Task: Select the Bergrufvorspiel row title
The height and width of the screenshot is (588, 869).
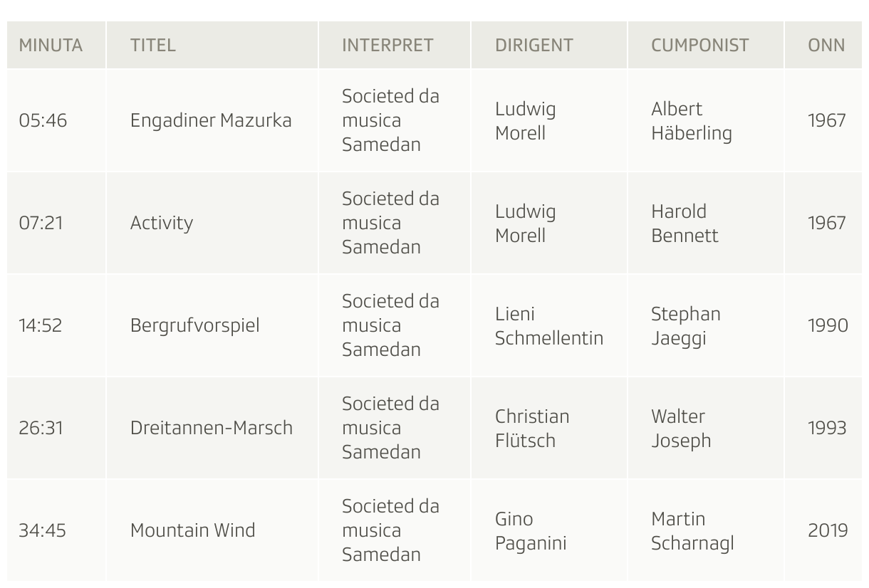Action: tap(194, 325)
